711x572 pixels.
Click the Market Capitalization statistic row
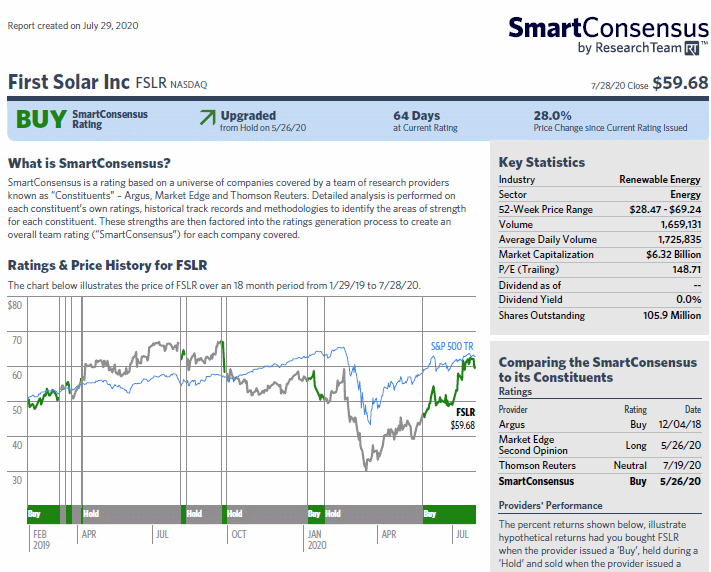[x=600, y=254]
